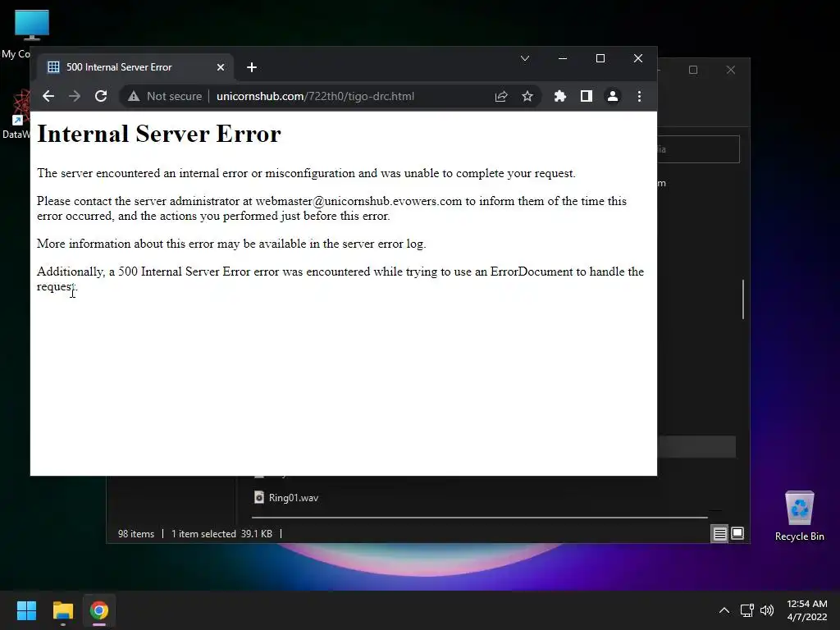Toggle Chrome side panel icon
840x630 pixels.
586,97
